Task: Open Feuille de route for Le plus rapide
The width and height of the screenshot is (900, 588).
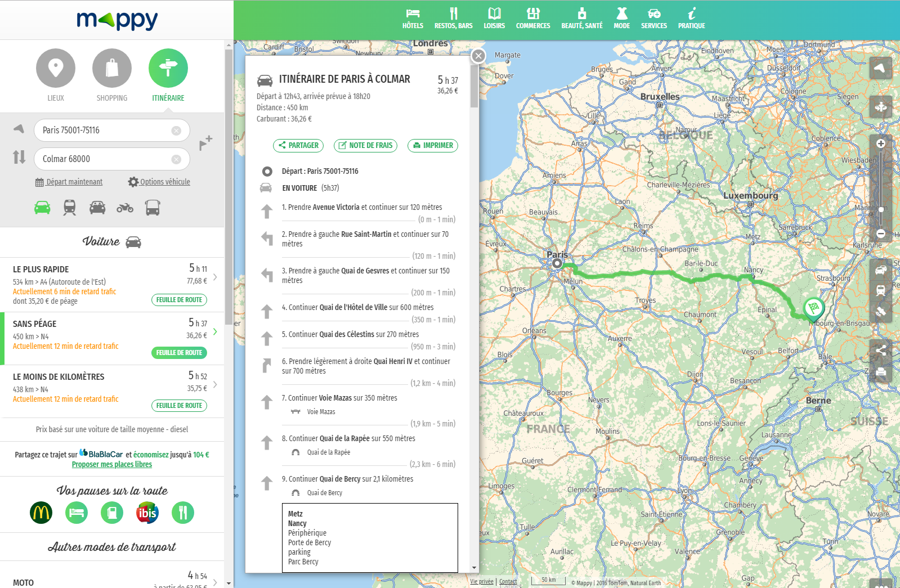Action: 179,300
